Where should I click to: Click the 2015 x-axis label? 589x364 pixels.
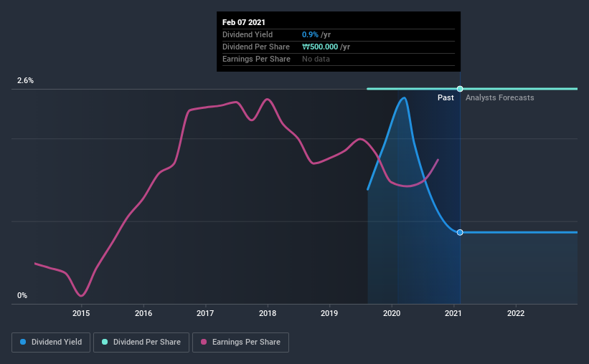pos(81,313)
